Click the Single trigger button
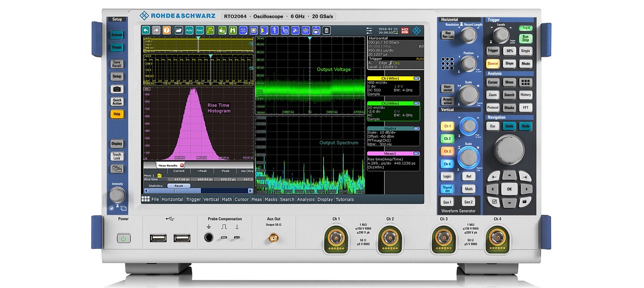 click(x=525, y=51)
